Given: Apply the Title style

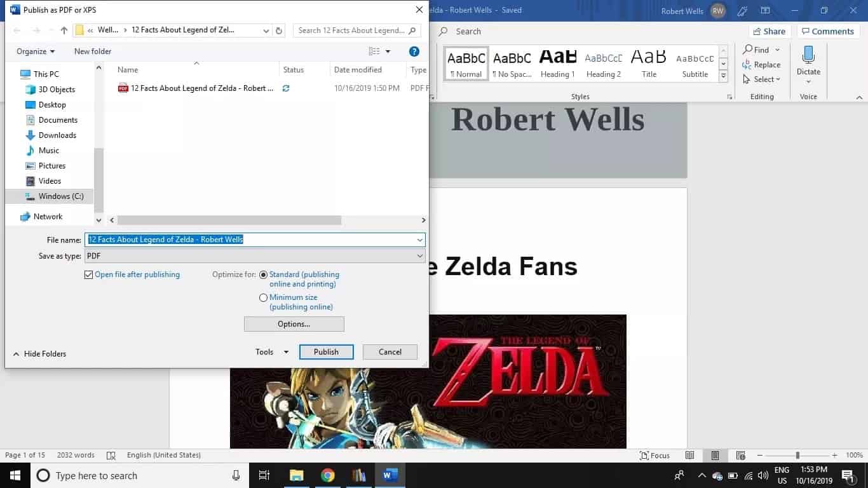Looking at the screenshot, I should tap(649, 64).
